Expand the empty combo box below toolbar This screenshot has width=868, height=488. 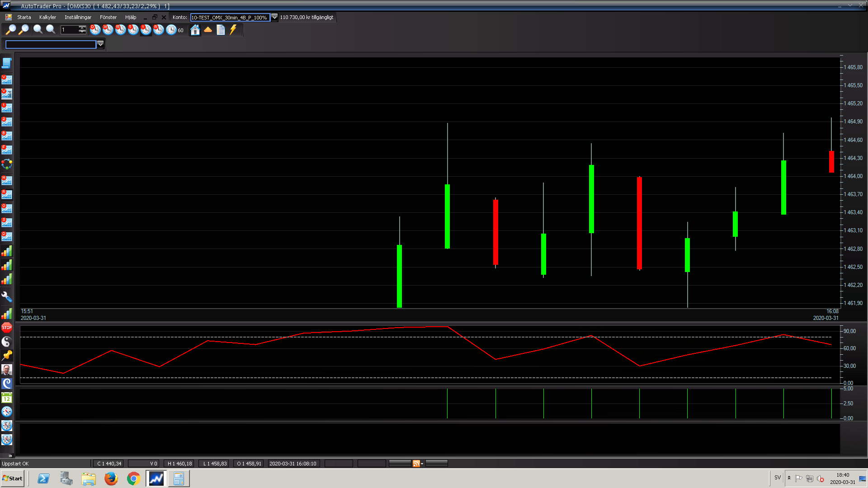tap(100, 44)
